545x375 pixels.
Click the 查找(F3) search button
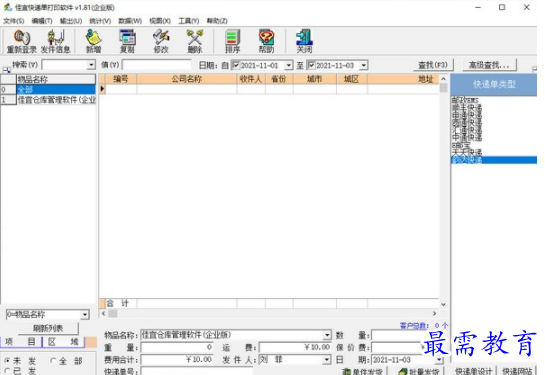[433, 65]
